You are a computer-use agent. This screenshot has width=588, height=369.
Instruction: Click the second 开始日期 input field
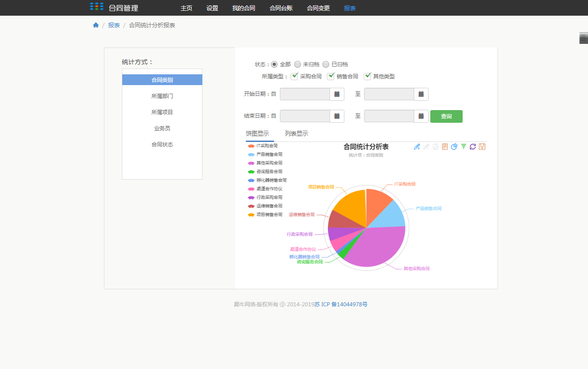coord(389,94)
